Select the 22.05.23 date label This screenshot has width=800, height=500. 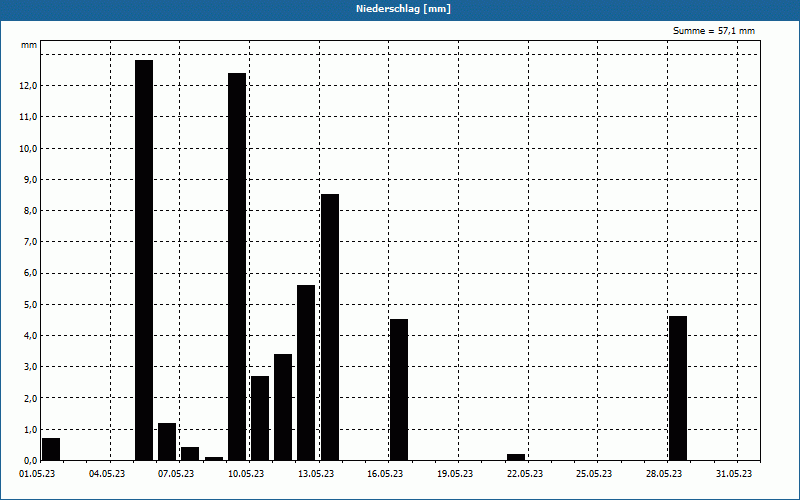coord(525,474)
